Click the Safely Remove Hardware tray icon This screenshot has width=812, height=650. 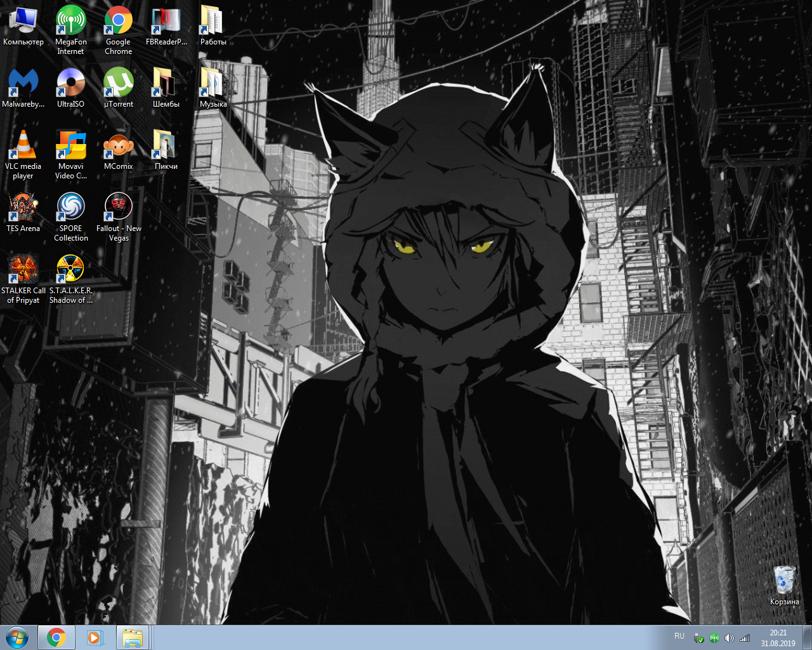click(698, 638)
